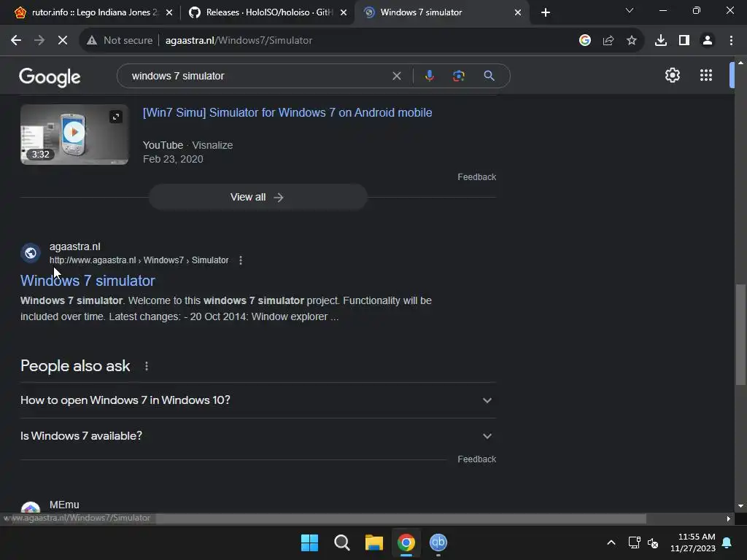Click Feedback under People also ask
Viewport: 747px width, 560px height.
click(476, 459)
